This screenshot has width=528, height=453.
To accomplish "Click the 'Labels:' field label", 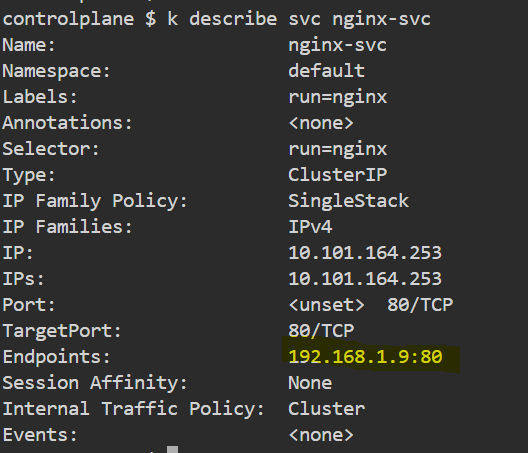I will coord(40,97).
